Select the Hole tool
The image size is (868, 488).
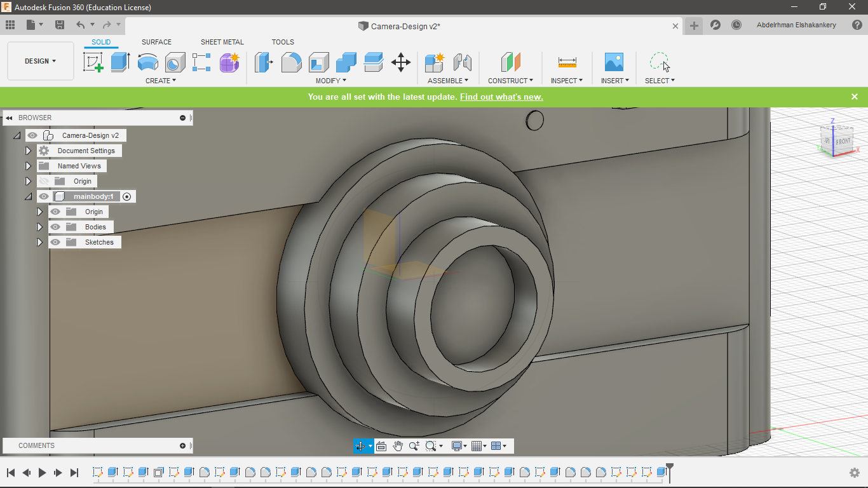[x=175, y=62]
